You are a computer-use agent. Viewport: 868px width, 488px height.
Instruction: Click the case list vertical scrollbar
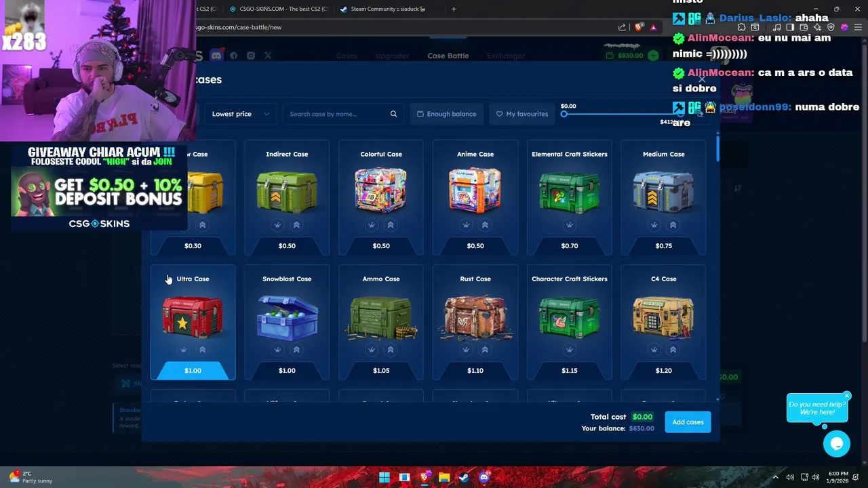point(717,148)
